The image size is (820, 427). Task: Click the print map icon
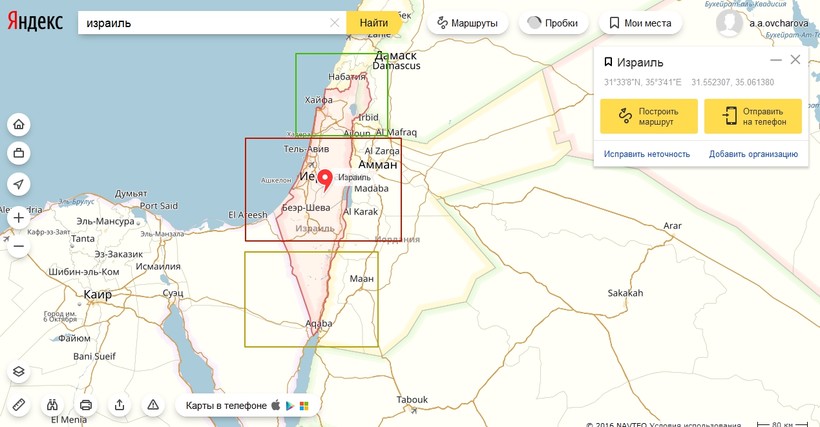click(86, 405)
